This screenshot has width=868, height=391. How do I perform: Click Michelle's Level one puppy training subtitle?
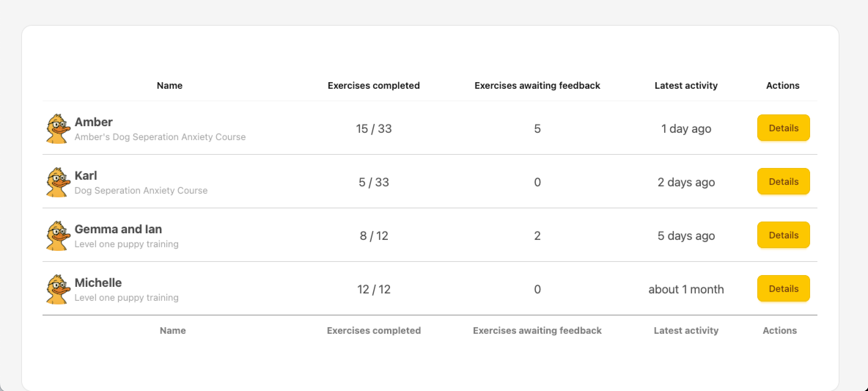pyautogui.click(x=126, y=297)
